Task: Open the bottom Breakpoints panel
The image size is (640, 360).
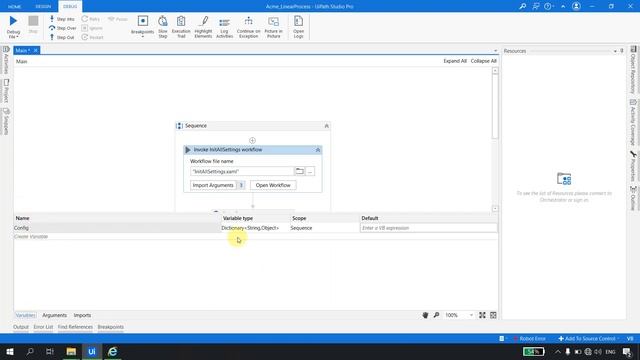Action: [x=111, y=327]
